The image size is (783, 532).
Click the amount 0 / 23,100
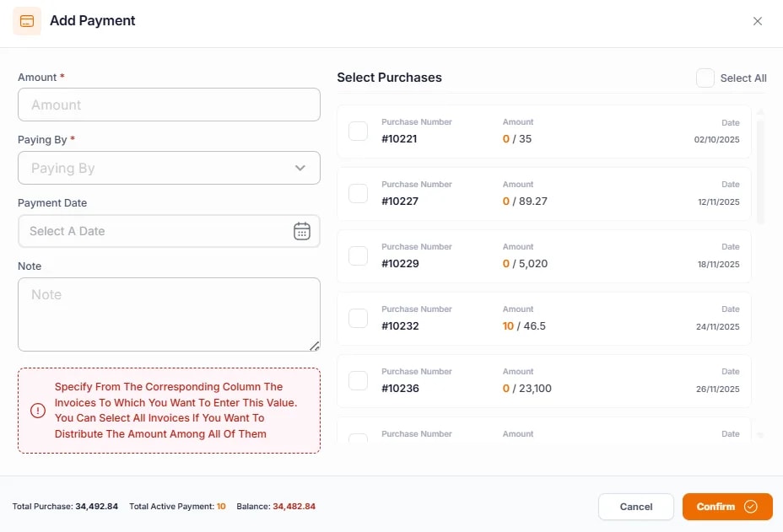526,389
